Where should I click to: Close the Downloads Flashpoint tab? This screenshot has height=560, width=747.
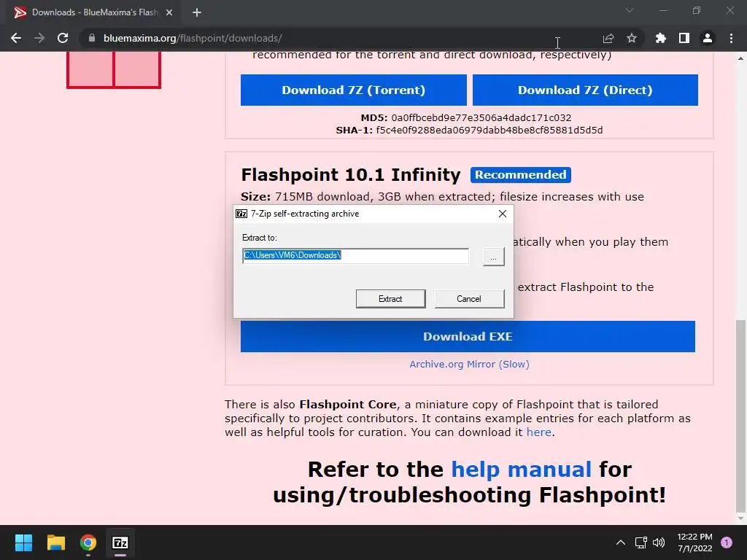[x=169, y=12]
